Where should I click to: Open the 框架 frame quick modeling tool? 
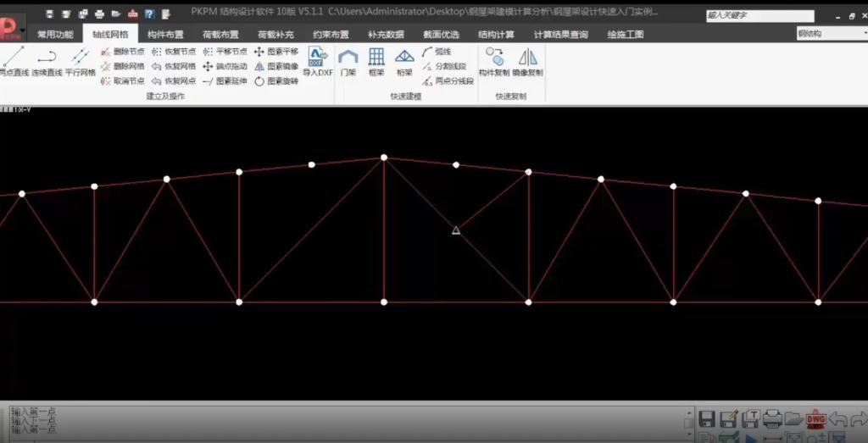376,62
